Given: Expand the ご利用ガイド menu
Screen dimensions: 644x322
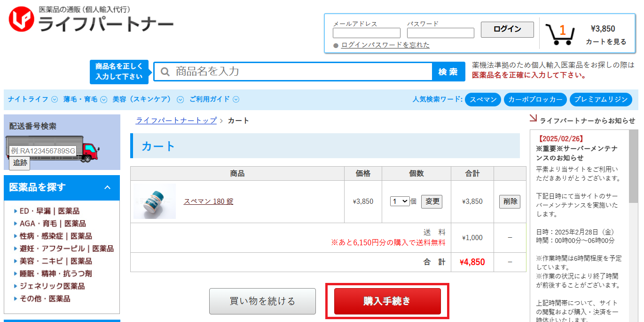Looking at the screenshot, I should click(x=214, y=99).
